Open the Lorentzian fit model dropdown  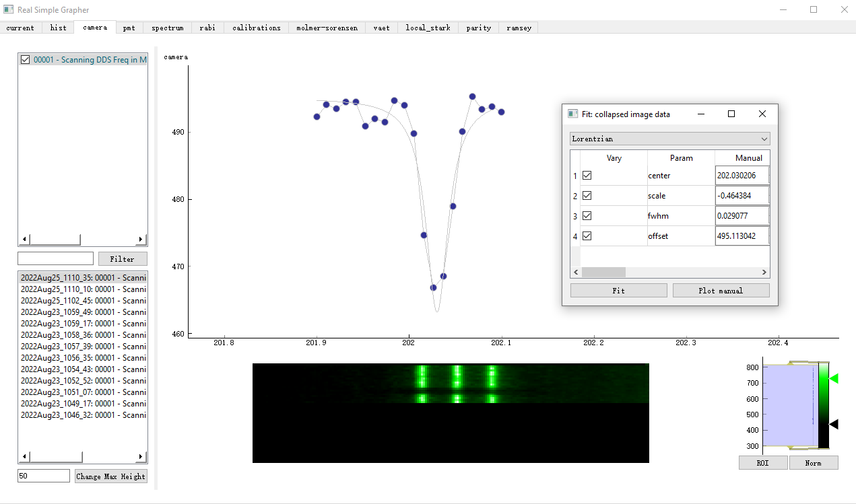[x=669, y=139]
